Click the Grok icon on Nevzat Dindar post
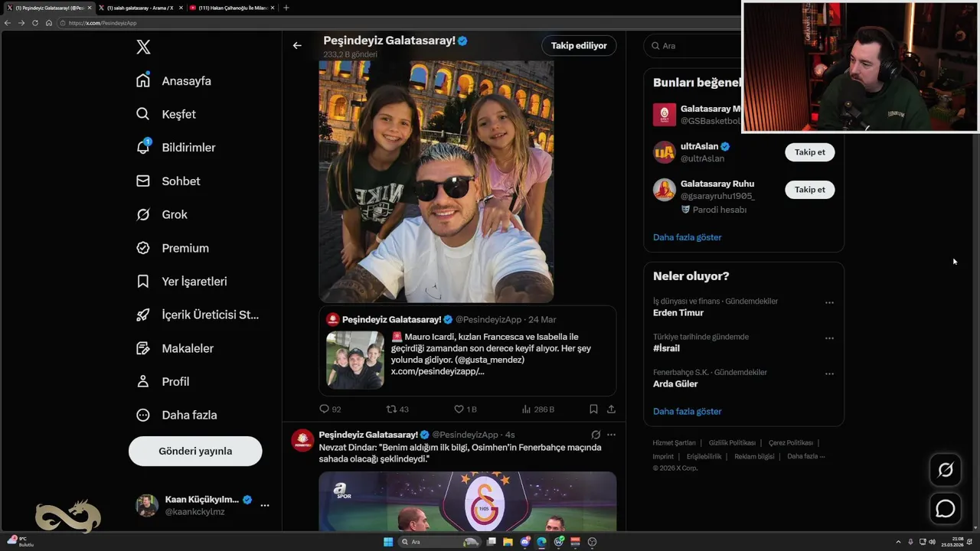980x551 pixels. tap(596, 435)
